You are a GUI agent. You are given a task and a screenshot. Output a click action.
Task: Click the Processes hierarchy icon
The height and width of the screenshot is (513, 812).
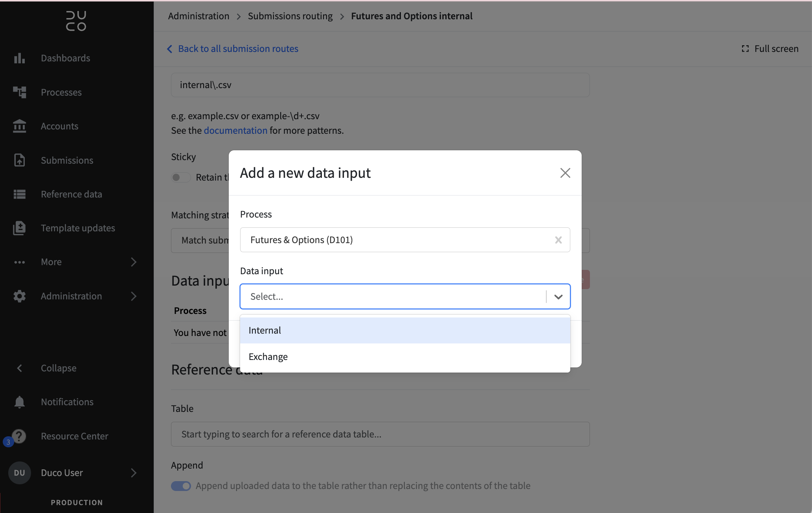pos(19,92)
